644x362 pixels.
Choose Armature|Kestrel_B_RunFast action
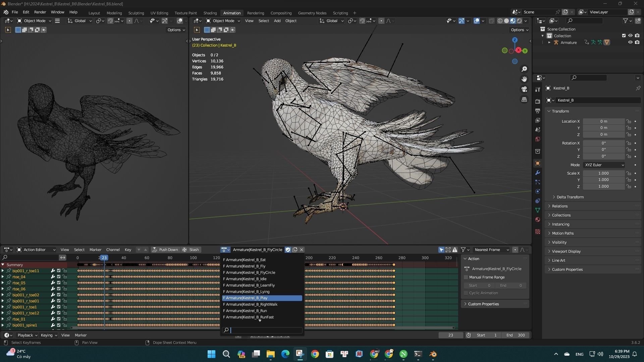click(262, 317)
